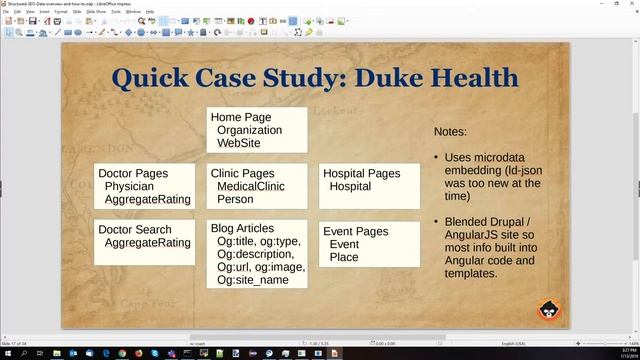Open the dropdown arrow beside Save
Viewport: 640px width, 360px height.
pyautogui.click(x=39, y=21)
